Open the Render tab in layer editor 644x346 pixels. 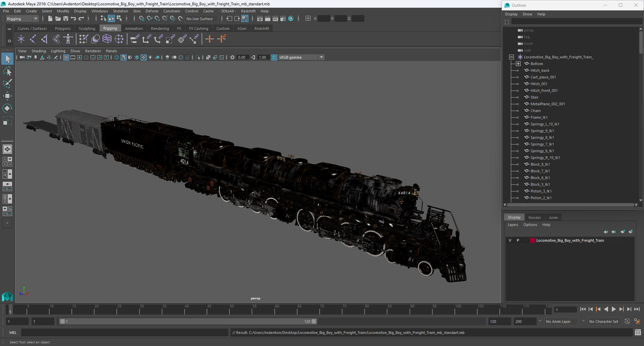(x=535, y=218)
